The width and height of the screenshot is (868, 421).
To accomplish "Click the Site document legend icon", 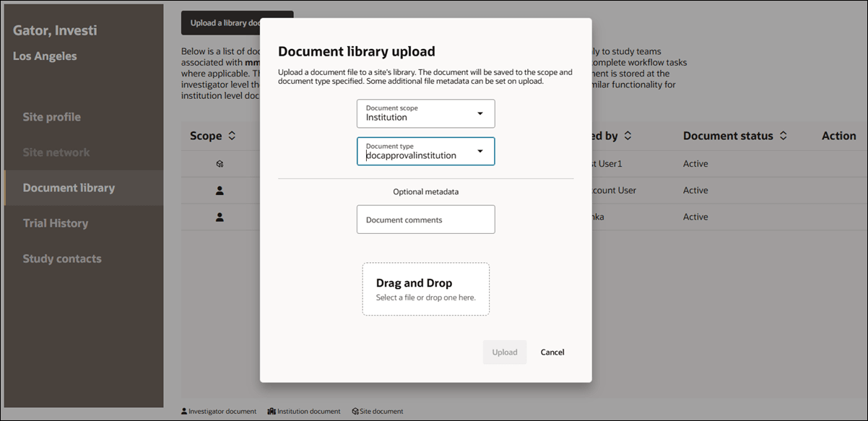I will tap(355, 410).
